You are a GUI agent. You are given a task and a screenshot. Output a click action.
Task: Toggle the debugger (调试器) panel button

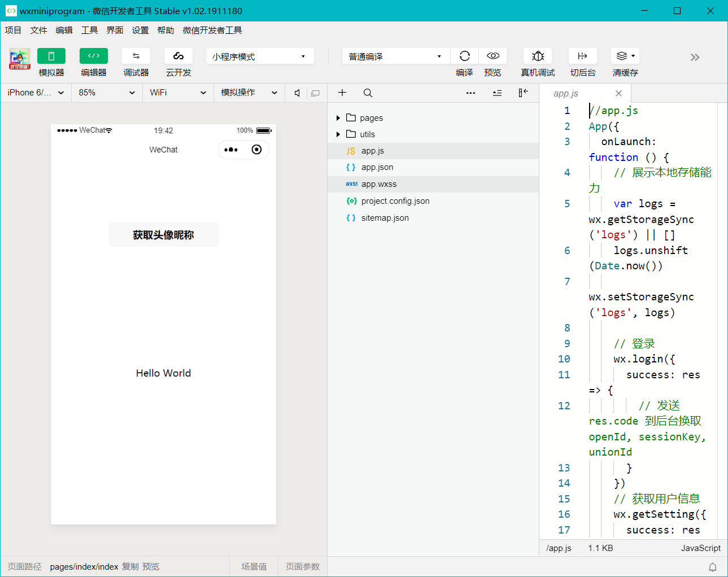136,56
